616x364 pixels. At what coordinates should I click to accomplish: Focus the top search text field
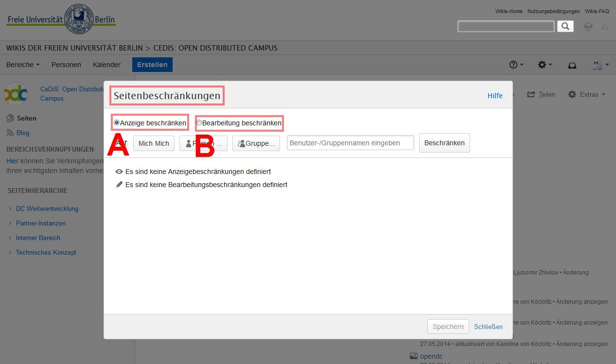pyautogui.click(x=506, y=26)
